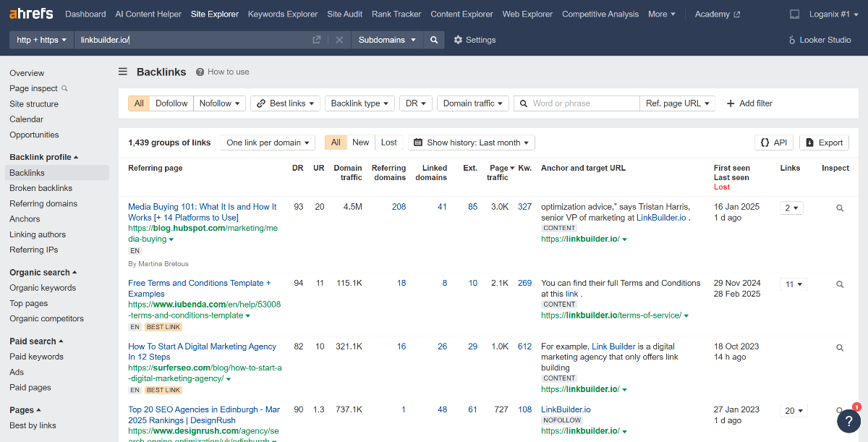868x442 pixels.
Task: Open the Ref. page URL dropdown
Action: 678,103
